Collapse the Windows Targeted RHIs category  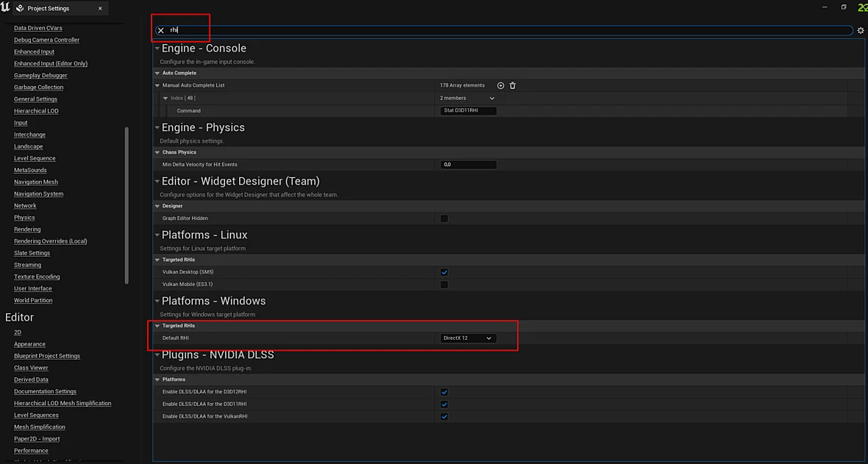click(157, 326)
